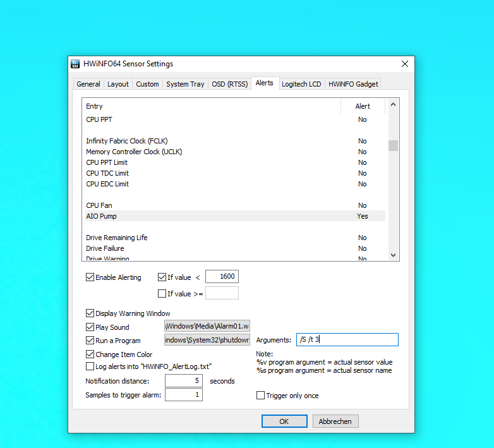This screenshot has width=494, height=448.
Task: Cancel with the Abbrechen button
Action: 335,421
